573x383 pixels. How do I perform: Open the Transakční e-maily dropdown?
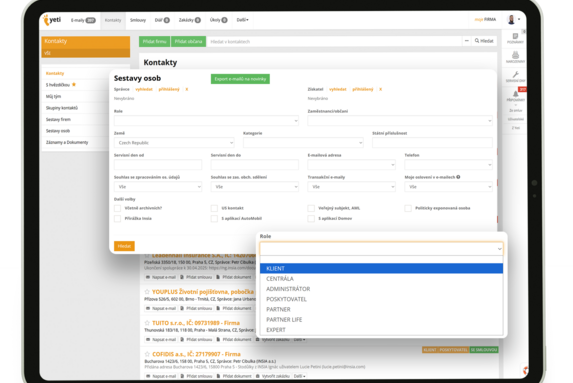pos(352,187)
